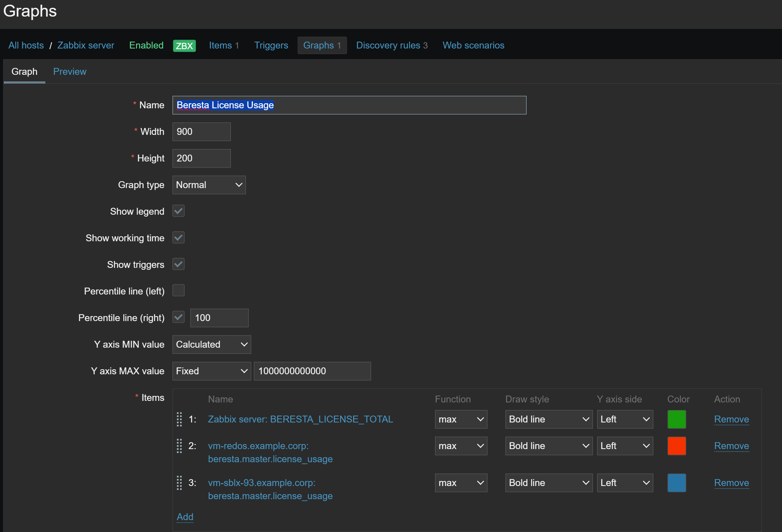
Task: Open the Triggers navigation item
Action: click(x=271, y=45)
